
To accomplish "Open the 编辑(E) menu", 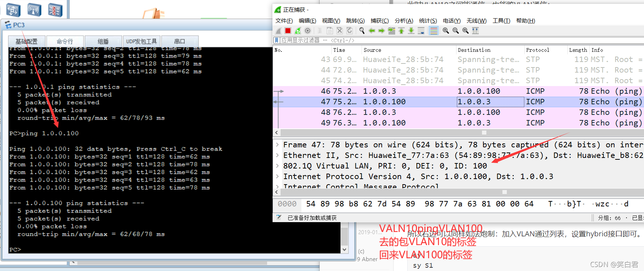I will click(x=307, y=21).
